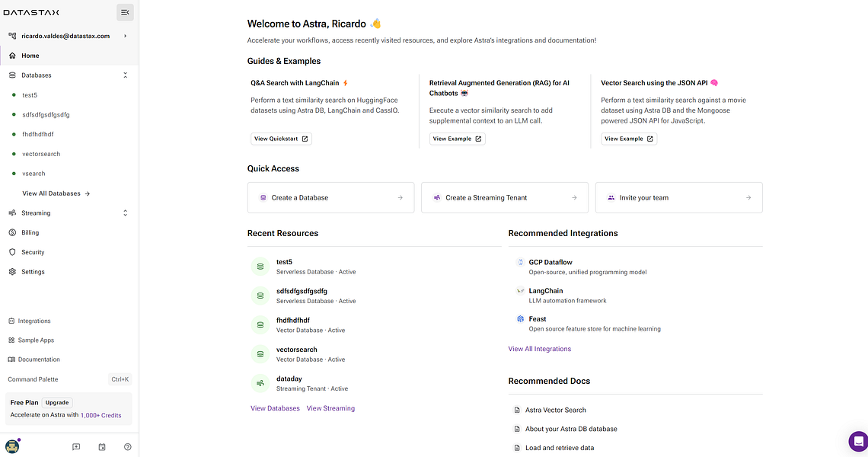The image size is (868, 457).
Task: Click your avatar in the bottom left corner
Action: coord(12,447)
